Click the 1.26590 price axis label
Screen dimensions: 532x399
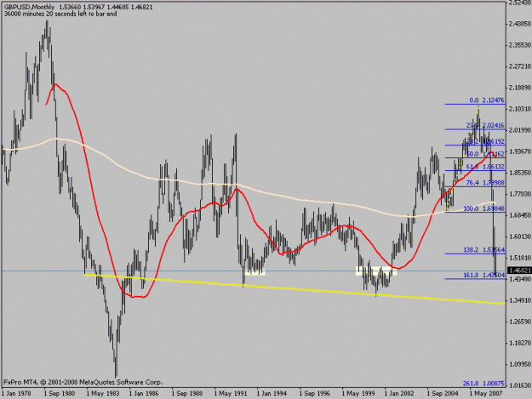pyautogui.click(x=520, y=322)
